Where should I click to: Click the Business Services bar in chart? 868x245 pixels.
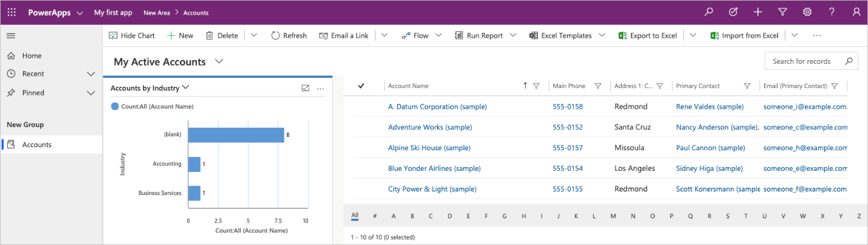(194, 193)
